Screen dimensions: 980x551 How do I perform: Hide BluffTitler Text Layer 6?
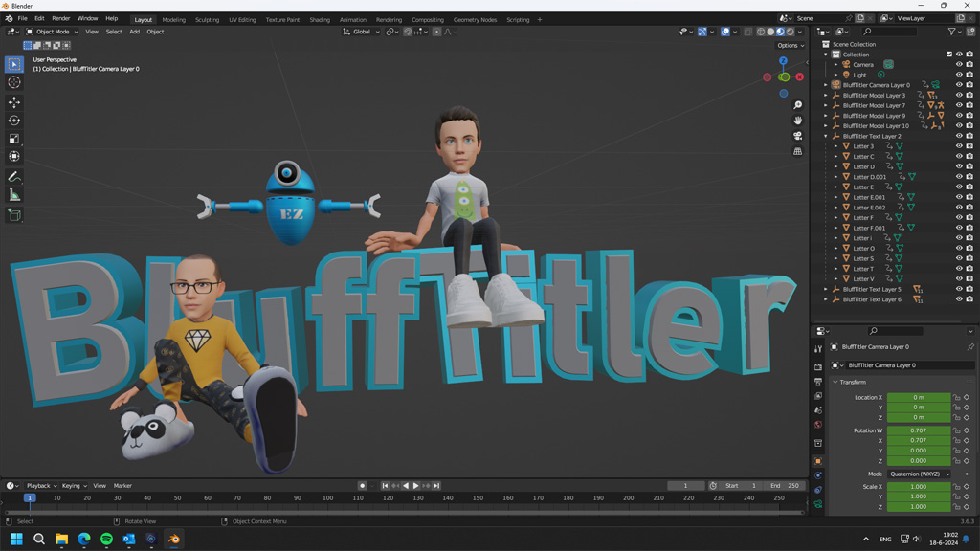pyautogui.click(x=959, y=299)
